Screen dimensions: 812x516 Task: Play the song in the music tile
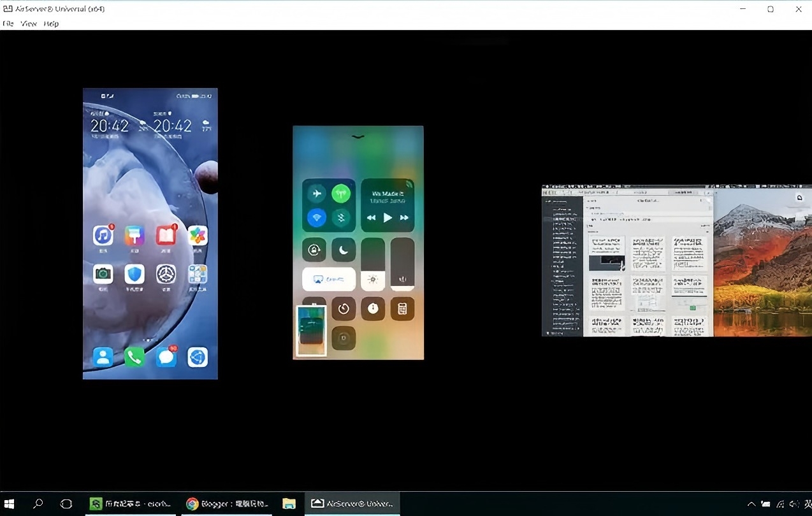388,218
